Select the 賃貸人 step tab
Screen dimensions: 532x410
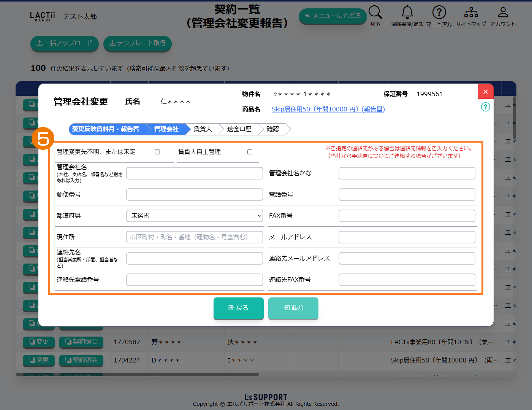[203, 129]
